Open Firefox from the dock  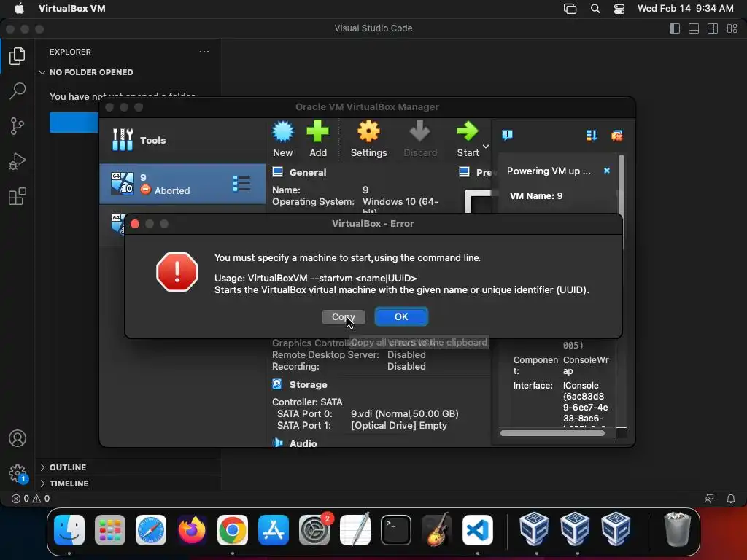[x=192, y=530]
